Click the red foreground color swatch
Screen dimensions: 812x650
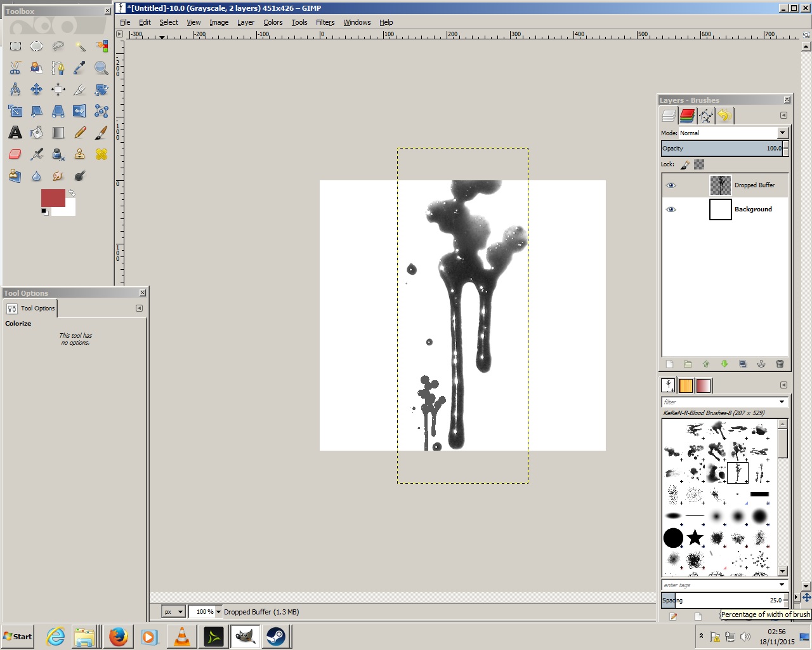click(x=53, y=197)
